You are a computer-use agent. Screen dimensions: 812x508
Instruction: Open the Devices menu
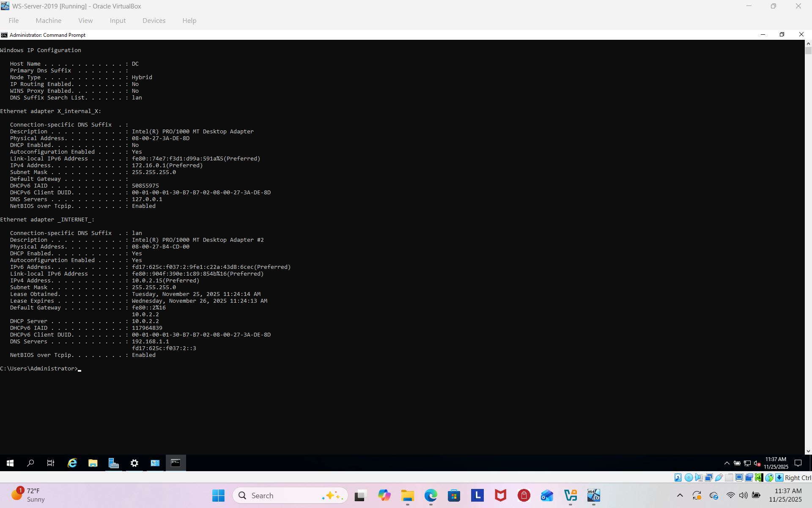154,20
